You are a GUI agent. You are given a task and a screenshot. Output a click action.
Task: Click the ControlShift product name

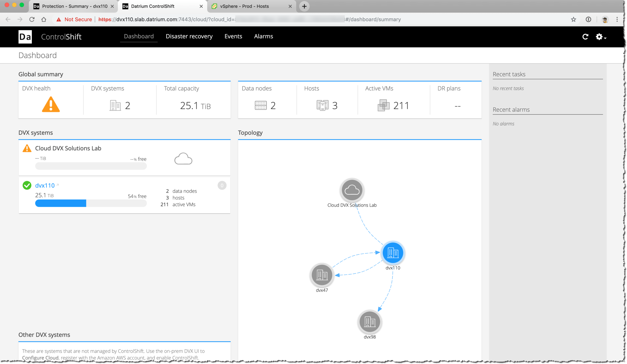pyautogui.click(x=61, y=37)
